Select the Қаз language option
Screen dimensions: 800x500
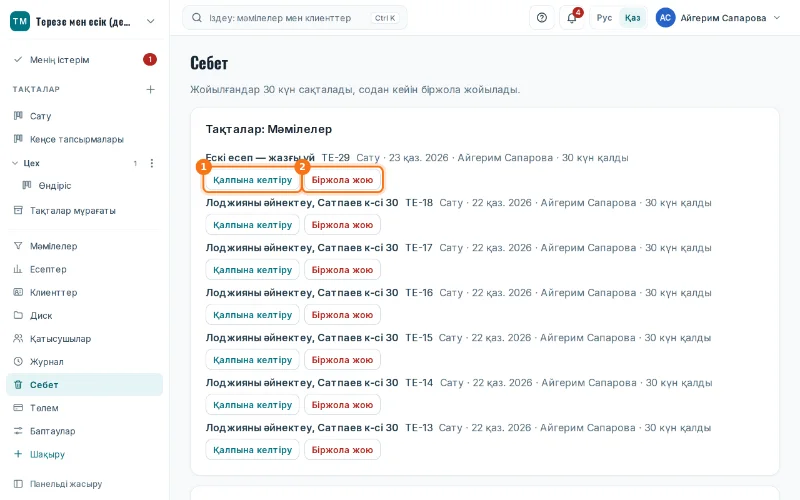pyautogui.click(x=632, y=18)
